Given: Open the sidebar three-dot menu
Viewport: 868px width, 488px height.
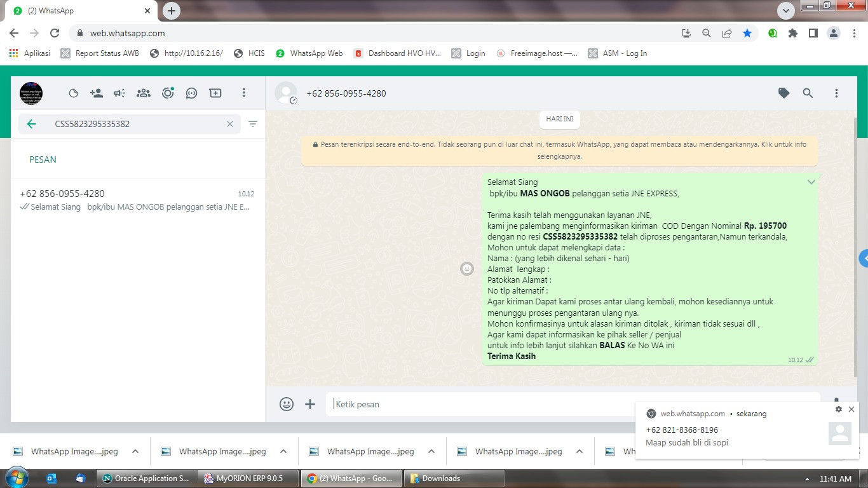Looking at the screenshot, I should coord(243,93).
